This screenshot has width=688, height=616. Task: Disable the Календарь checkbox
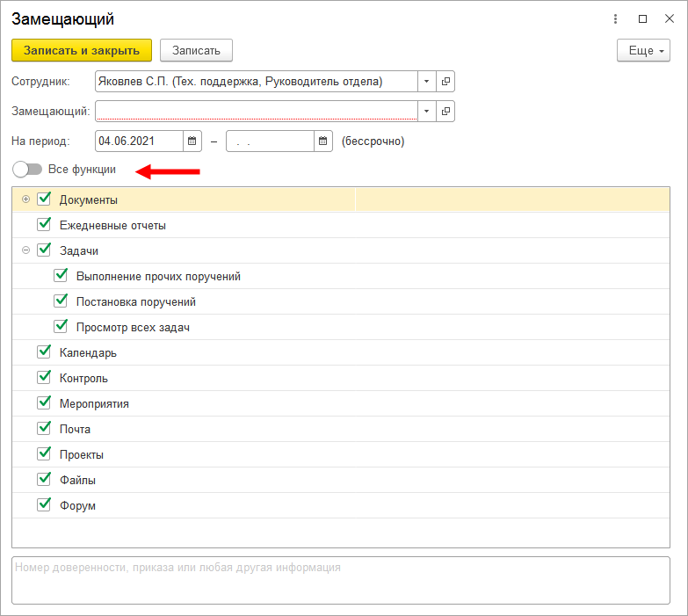click(45, 352)
